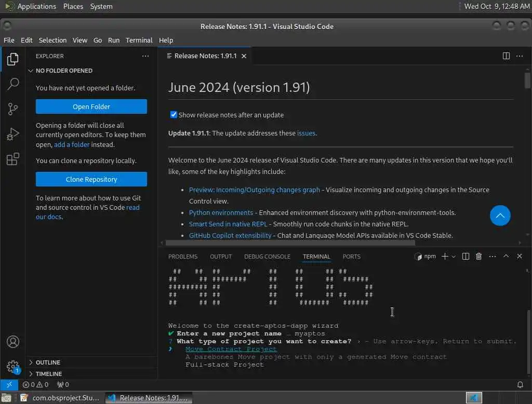Open the Manage gear icon
Screen dimensions: 532x404
(x=12, y=367)
